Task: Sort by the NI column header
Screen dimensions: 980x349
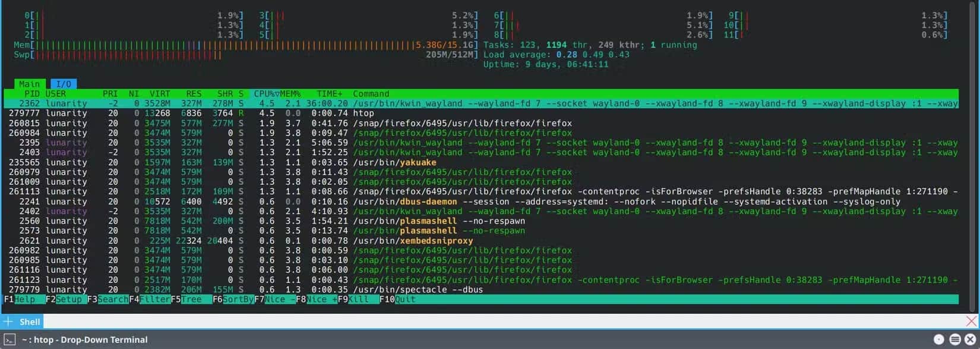Action: (134, 93)
